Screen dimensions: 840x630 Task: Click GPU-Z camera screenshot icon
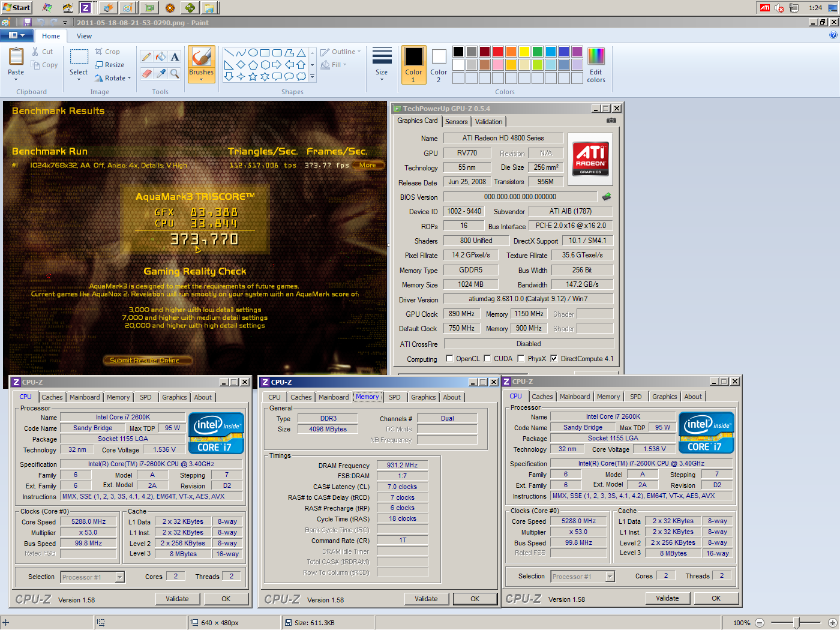(x=611, y=121)
